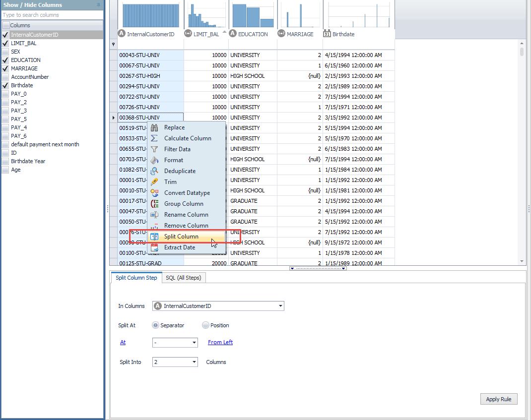Uncheck the EDUCATION column checkbox
This screenshot has width=531, height=420.
click(5, 60)
